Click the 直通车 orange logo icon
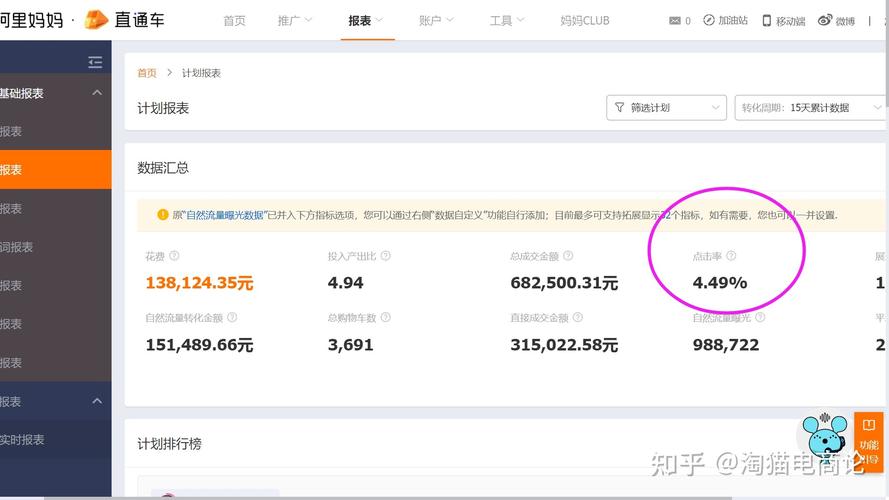 click(96, 20)
